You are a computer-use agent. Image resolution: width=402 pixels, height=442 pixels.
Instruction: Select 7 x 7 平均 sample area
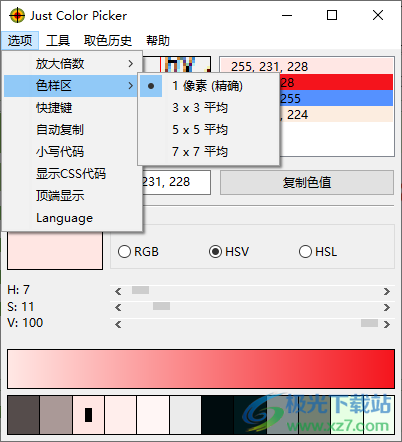click(x=209, y=152)
